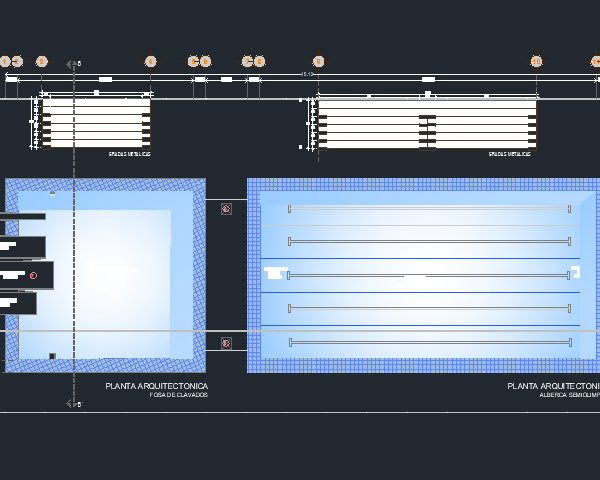The image size is (600, 480).
Task: Select lower red symbol between the two pools
Action: (x=226, y=343)
